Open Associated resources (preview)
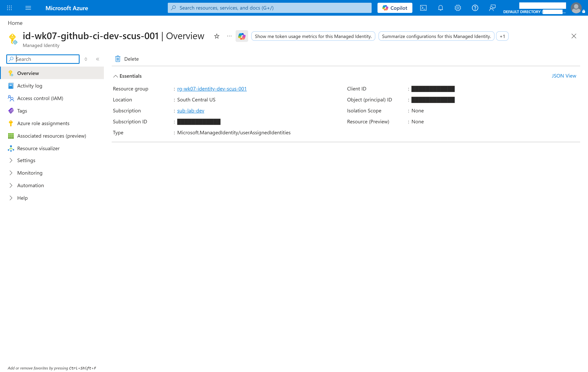Viewport: 588px width, 372px height. [52, 136]
